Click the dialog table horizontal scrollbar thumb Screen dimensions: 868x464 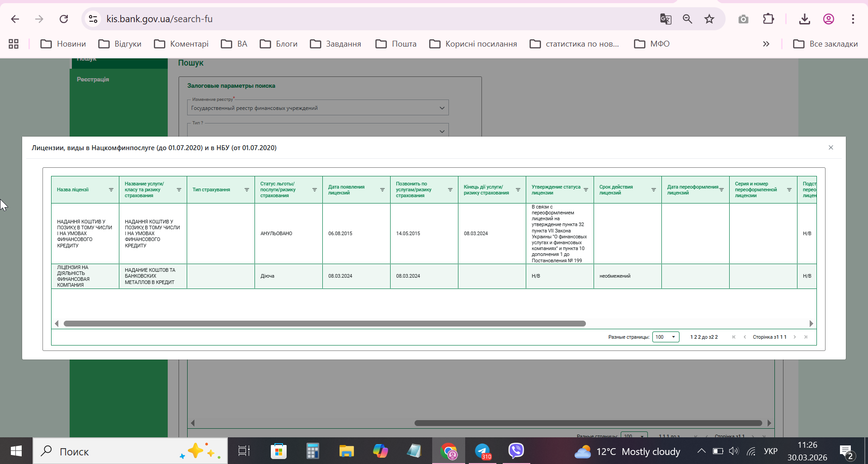[325, 324]
